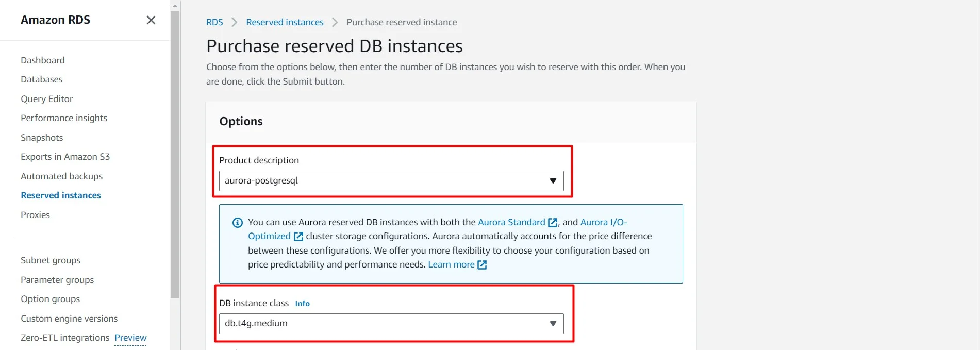Open Query Editor
Image resolution: width=980 pixels, height=350 pixels.
point(47,99)
